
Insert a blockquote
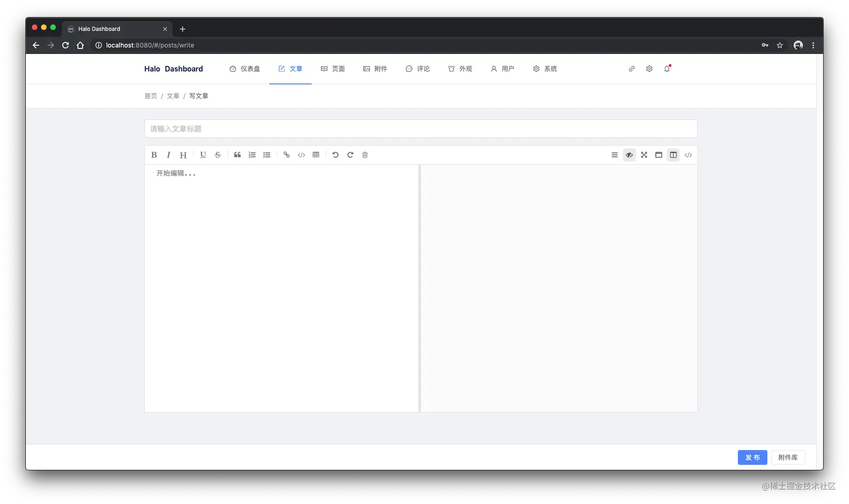coord(237,155)
